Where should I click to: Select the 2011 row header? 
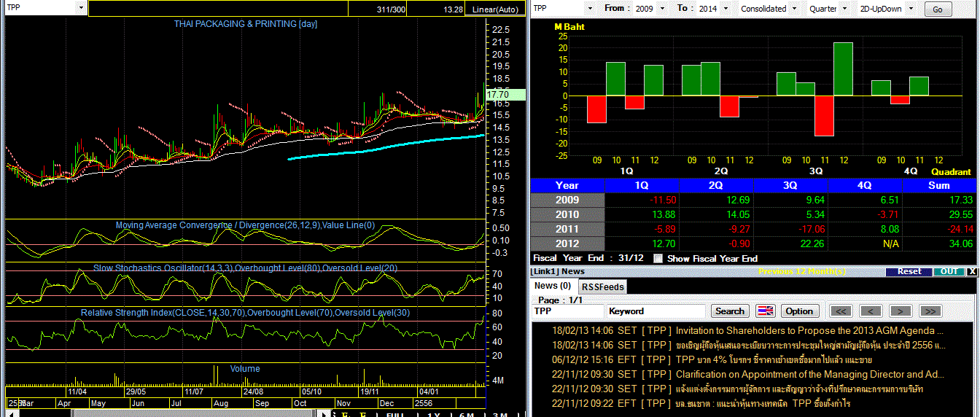[567, 229]
